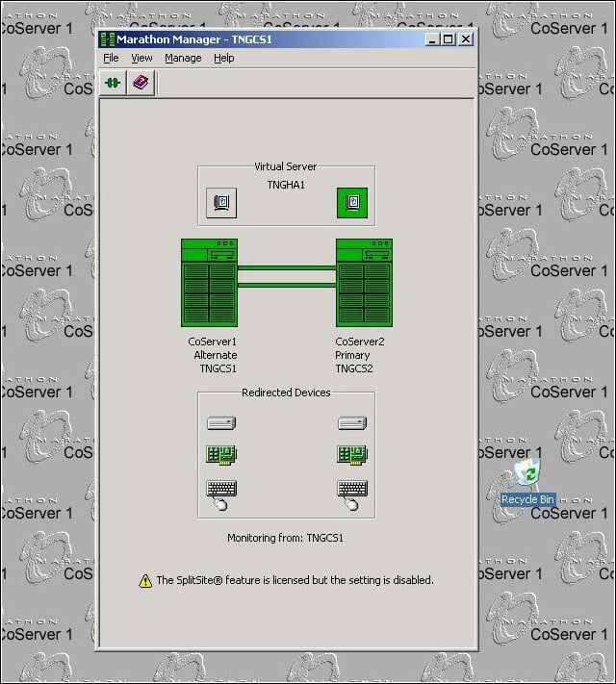Click the 'Primary' status text
The width and height of the screenshot is (616, 684).
[x=352, y=355]
